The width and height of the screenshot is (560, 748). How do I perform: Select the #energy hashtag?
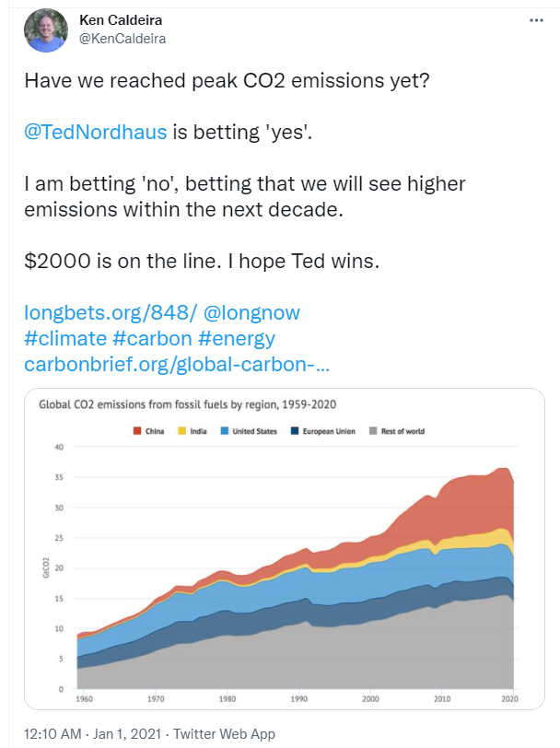pos(237,339)
